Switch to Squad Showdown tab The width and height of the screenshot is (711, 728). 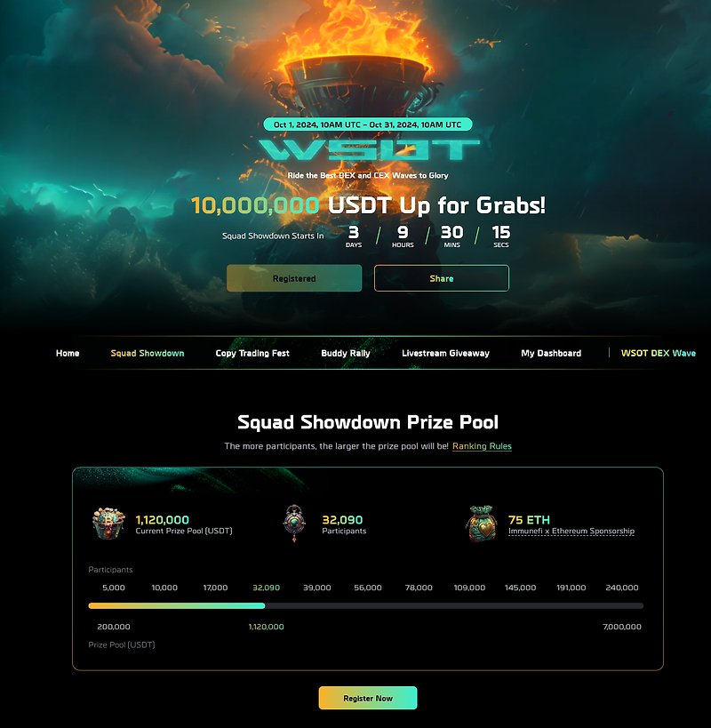148,353
